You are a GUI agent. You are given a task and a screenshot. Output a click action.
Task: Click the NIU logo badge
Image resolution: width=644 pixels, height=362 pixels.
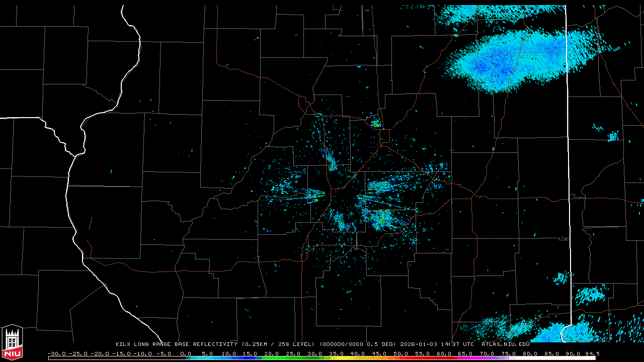coord(12,343)
